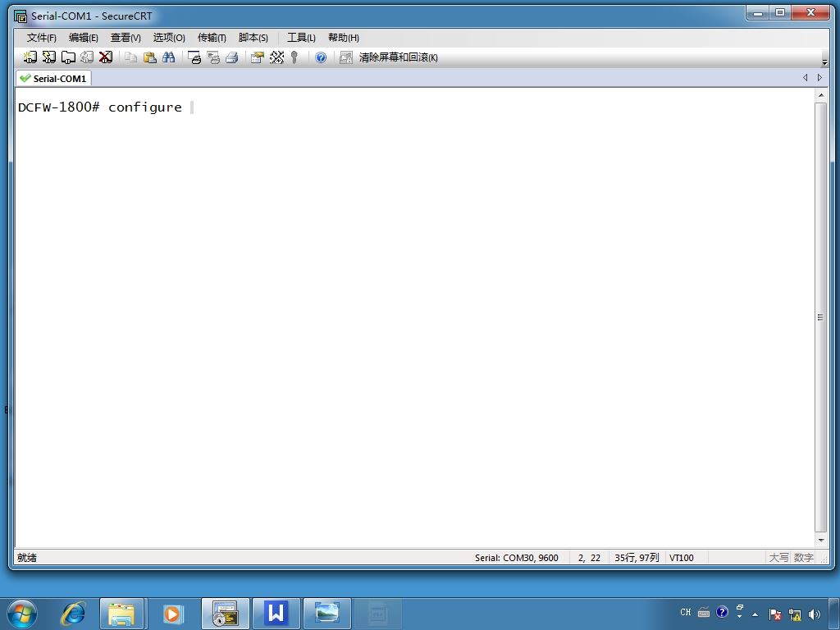Click the tab scroll right arrow
Viewport: 840px width, 630px height.
[x=819, y=78]
